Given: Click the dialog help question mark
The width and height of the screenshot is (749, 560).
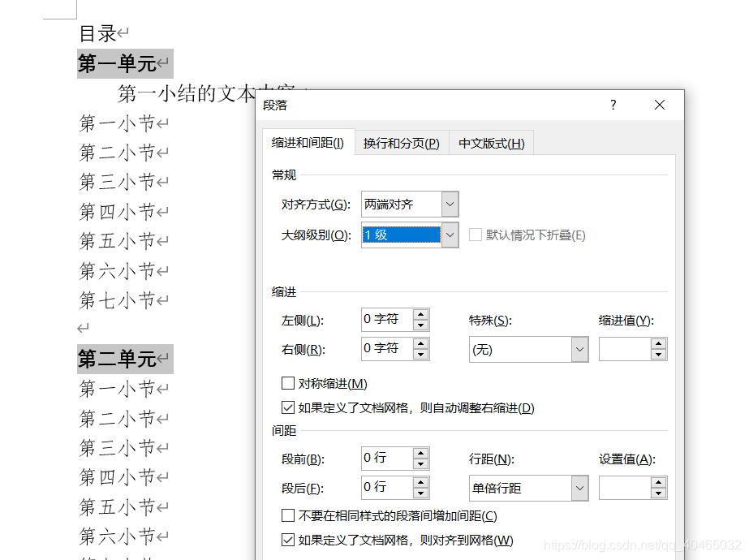Looking at the screenshot, I should click(x=613, y=105).
